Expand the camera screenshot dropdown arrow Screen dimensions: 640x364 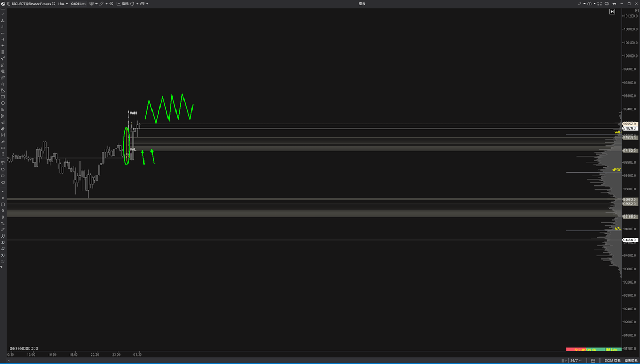coord(595,4)
